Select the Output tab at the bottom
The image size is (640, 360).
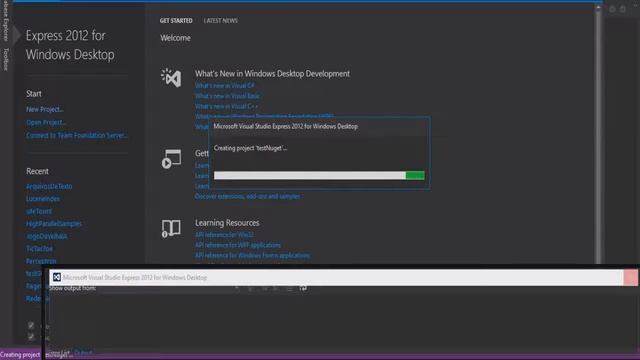(83, 352)
